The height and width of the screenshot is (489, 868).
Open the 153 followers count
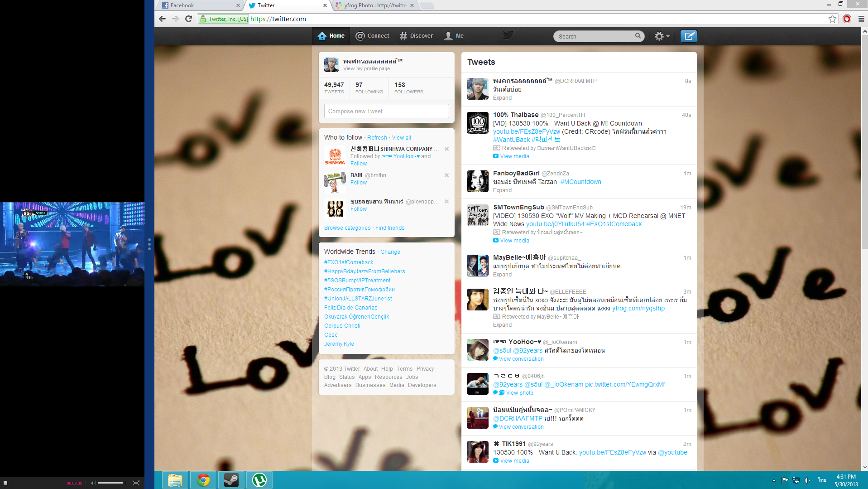tap(408, 88)
